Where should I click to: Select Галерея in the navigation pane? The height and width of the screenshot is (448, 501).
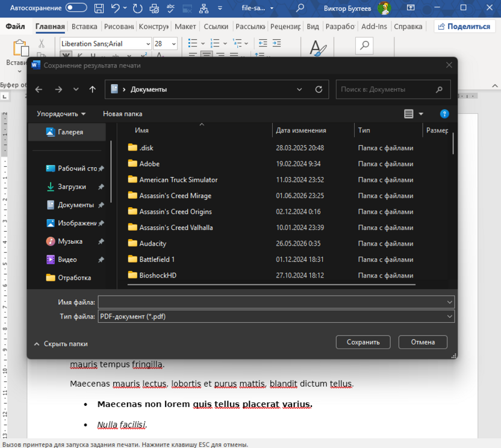tap(67, 132)
